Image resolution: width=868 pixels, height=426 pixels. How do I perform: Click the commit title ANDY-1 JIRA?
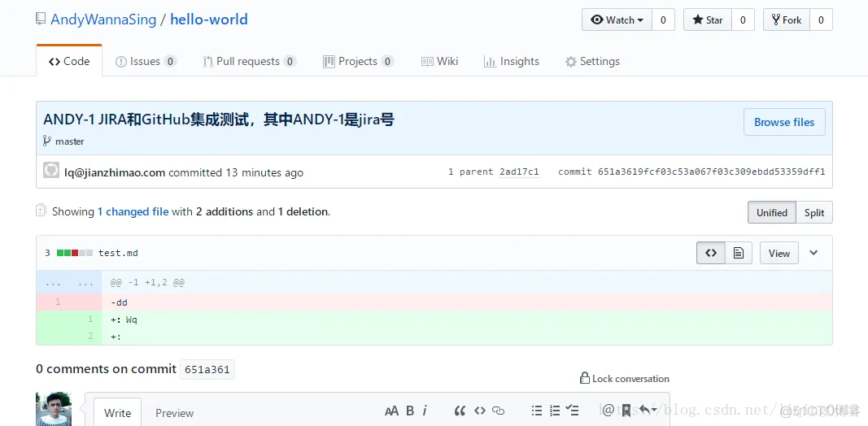pyautogui.click(x=219, y=120)
